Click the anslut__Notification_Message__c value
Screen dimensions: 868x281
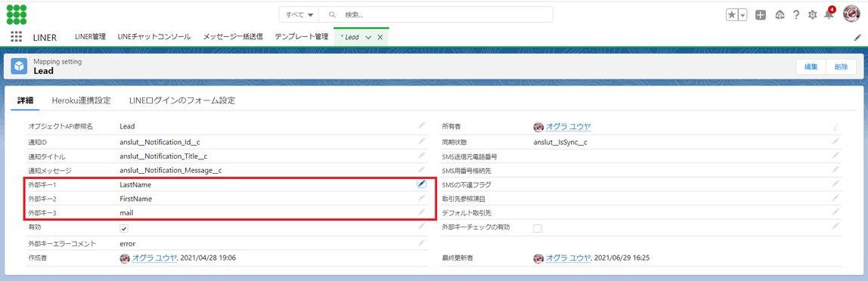171,171
